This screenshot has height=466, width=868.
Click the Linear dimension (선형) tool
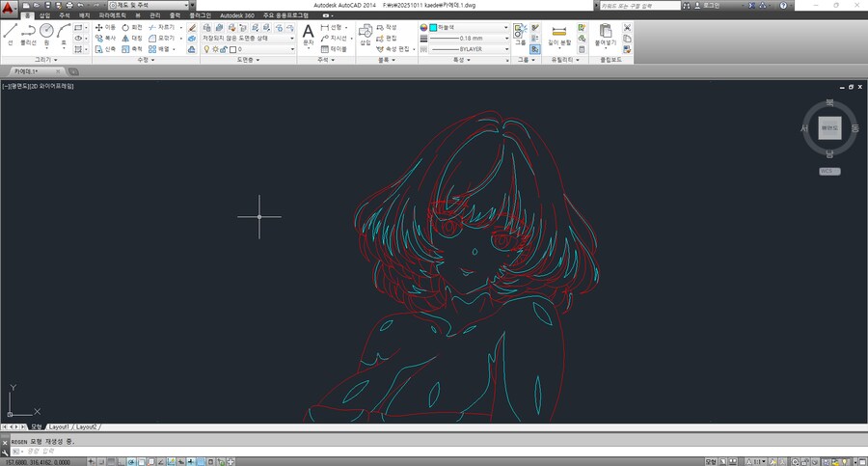331,27
